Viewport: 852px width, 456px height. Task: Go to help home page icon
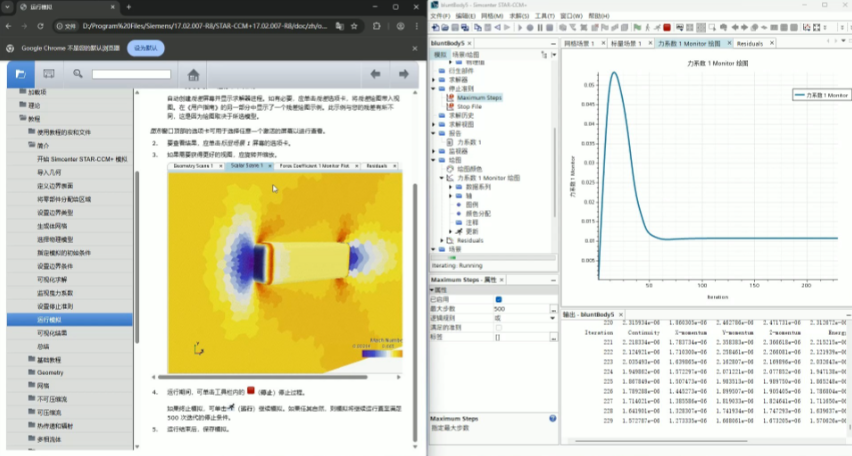194,73
